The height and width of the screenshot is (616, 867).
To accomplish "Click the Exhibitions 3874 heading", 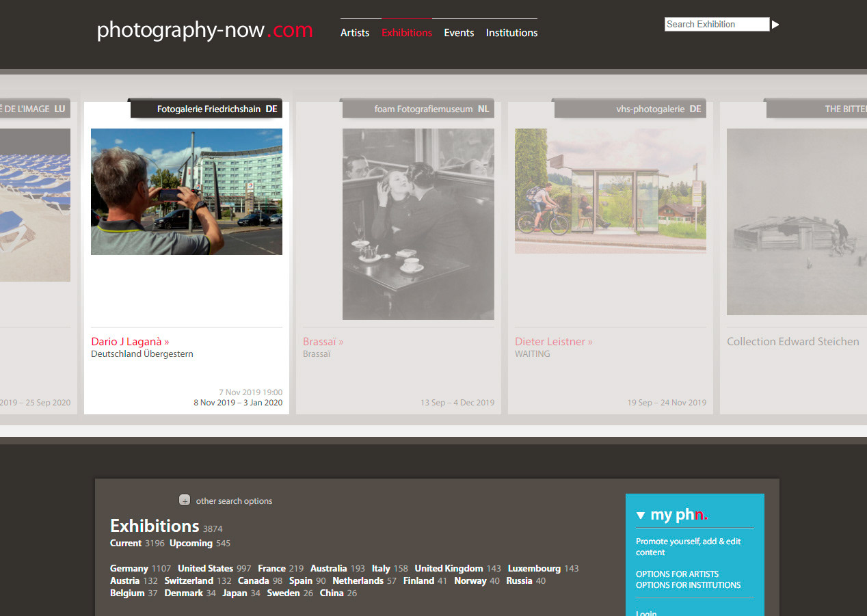I will [x=166, y=526].
